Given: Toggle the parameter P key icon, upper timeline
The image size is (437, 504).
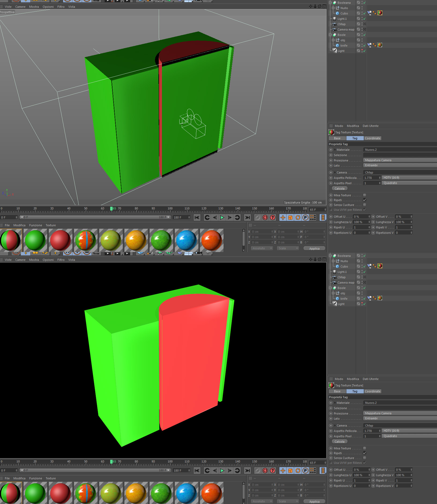Looking at the screenshot, I should 305,217.
